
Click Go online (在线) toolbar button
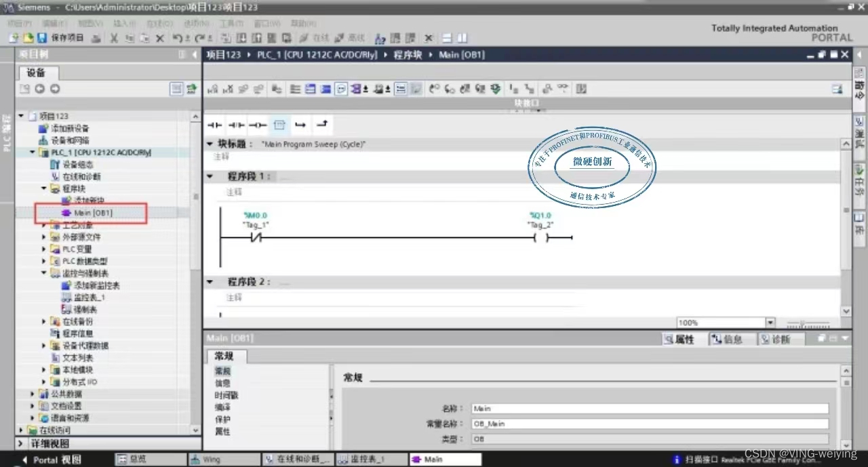(x=315, y=38)
